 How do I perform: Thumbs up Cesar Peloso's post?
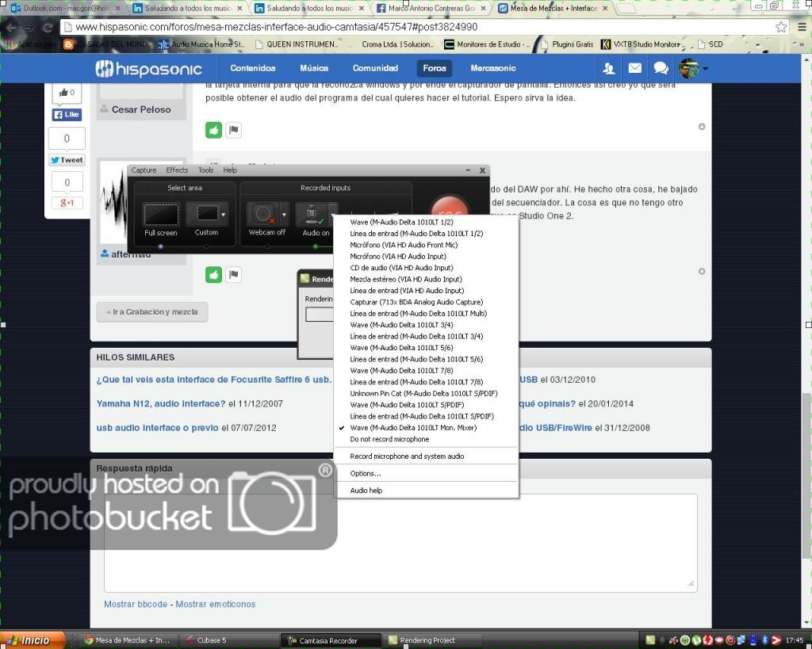pos(213,130)
